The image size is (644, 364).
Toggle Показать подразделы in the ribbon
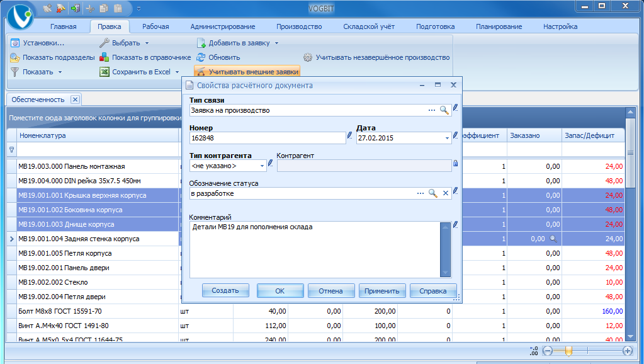[x=53, y=57]
